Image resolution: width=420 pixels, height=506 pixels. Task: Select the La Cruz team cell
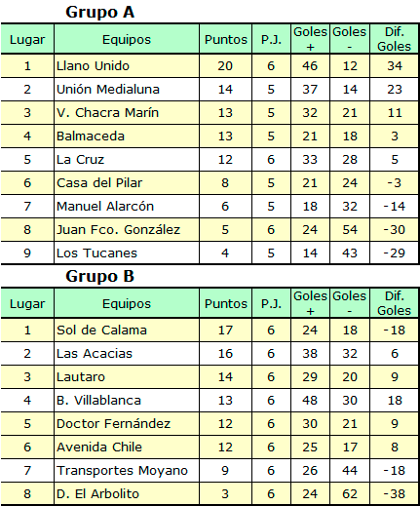[x=127, y=160]
